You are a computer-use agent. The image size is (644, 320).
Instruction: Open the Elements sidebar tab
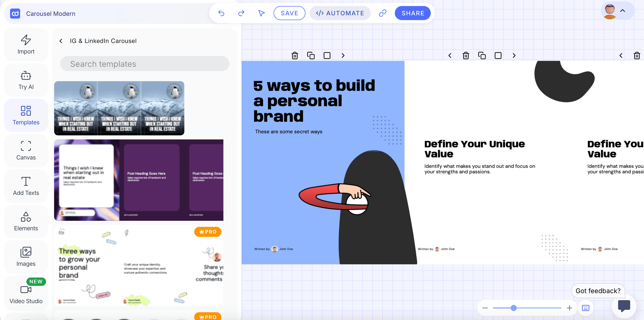(x=26, y=221)
